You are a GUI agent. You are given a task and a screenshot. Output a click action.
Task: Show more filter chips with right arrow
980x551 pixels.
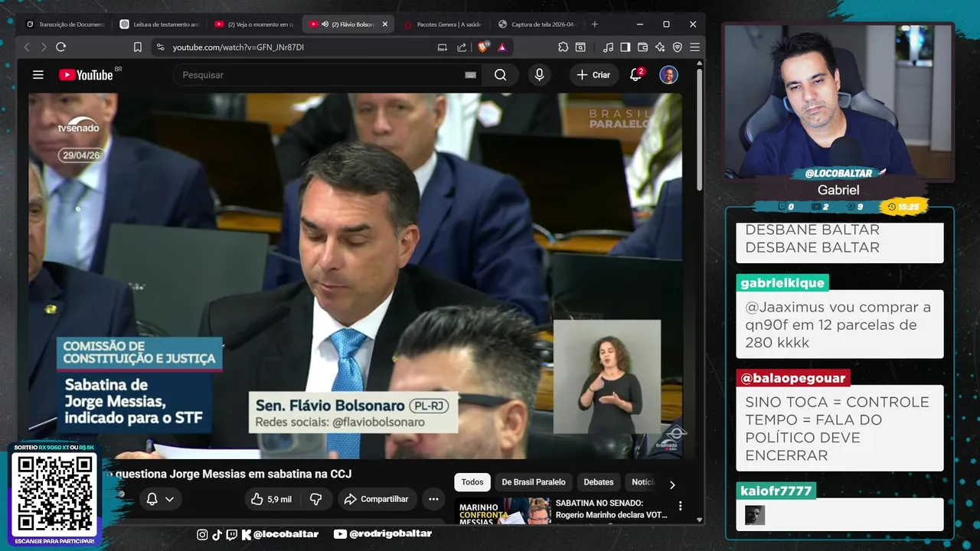[x=672, y=484]
